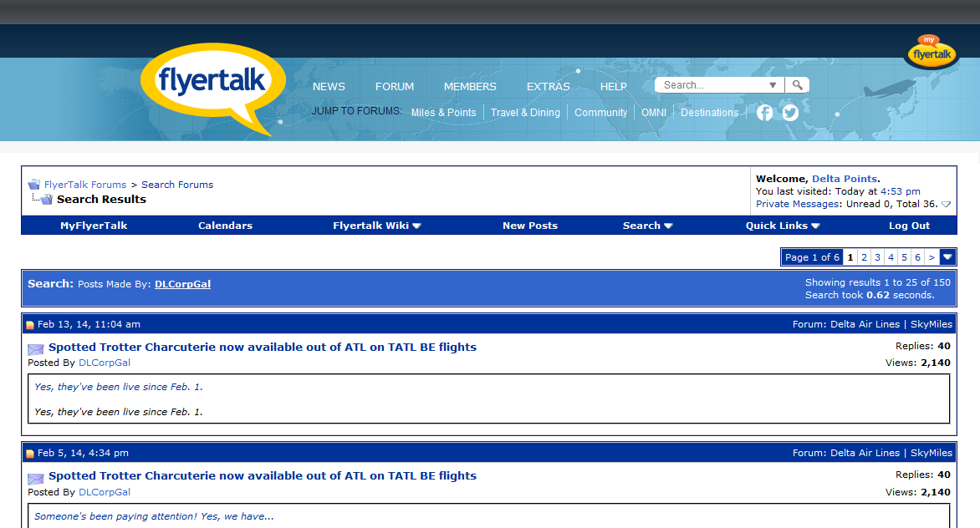Click inside the Search text field
Viewport: 980px width, 528px height.
pos(711,85)
